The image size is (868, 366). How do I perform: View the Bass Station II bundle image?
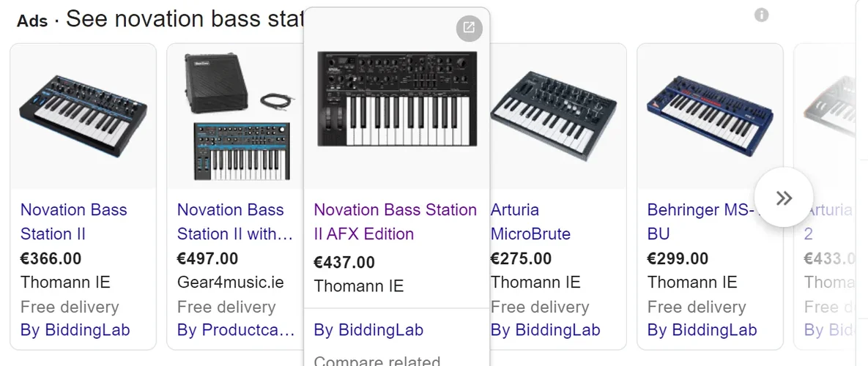tap(234, 117)
